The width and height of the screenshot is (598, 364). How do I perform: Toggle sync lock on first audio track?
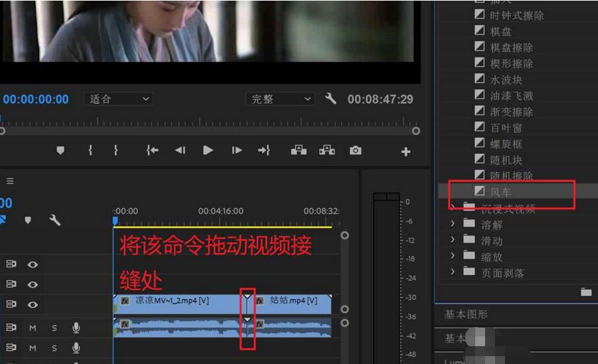tap(11, 327)
